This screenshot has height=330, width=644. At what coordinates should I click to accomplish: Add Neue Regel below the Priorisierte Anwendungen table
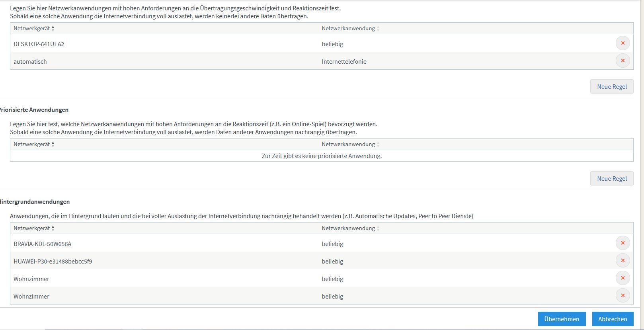coord(612,178)
